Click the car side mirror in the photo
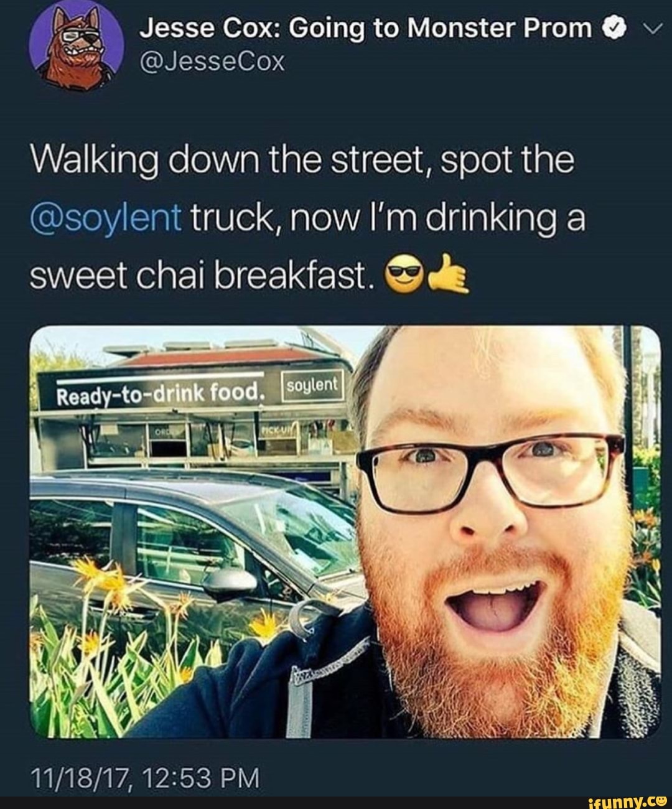672x809 pixels. (229, 582)
